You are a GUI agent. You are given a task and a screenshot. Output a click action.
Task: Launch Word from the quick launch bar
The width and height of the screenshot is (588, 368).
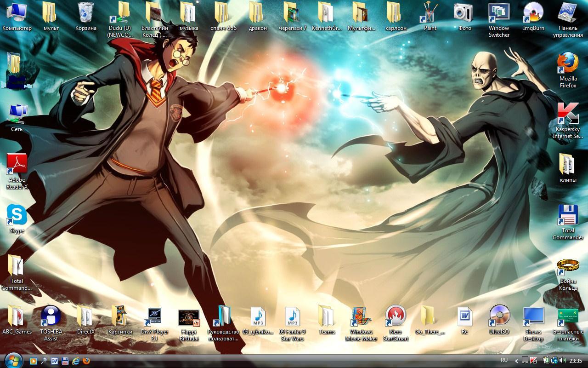54,361
